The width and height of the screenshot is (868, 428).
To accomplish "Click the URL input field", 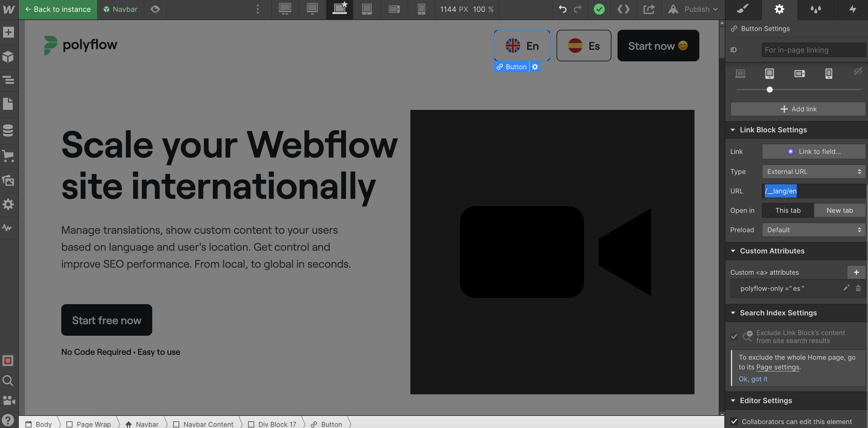I will 814,191.
